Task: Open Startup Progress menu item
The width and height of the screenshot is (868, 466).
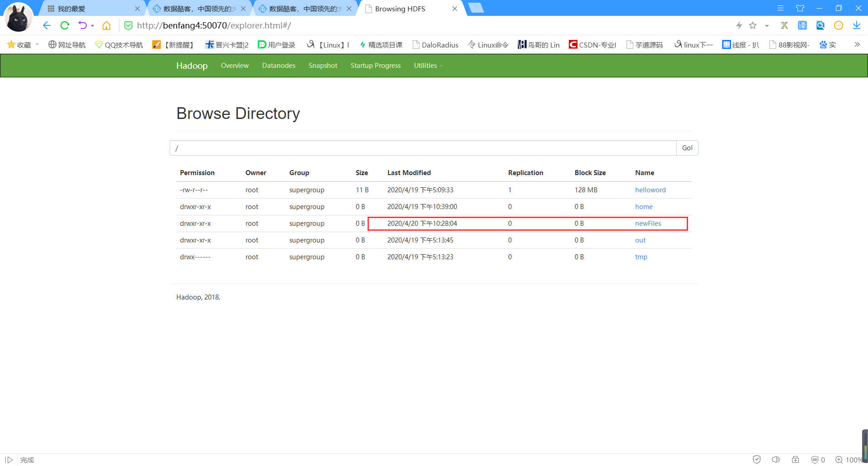Action: point(376,66)
